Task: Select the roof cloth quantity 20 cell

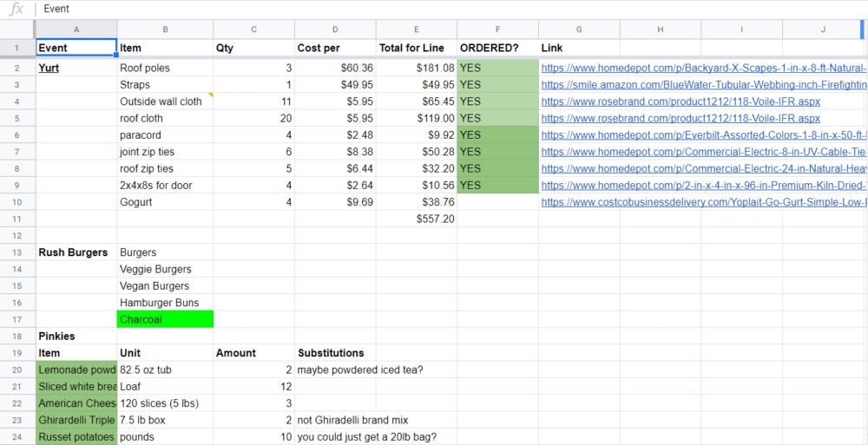Action: (x=253, y=119)
